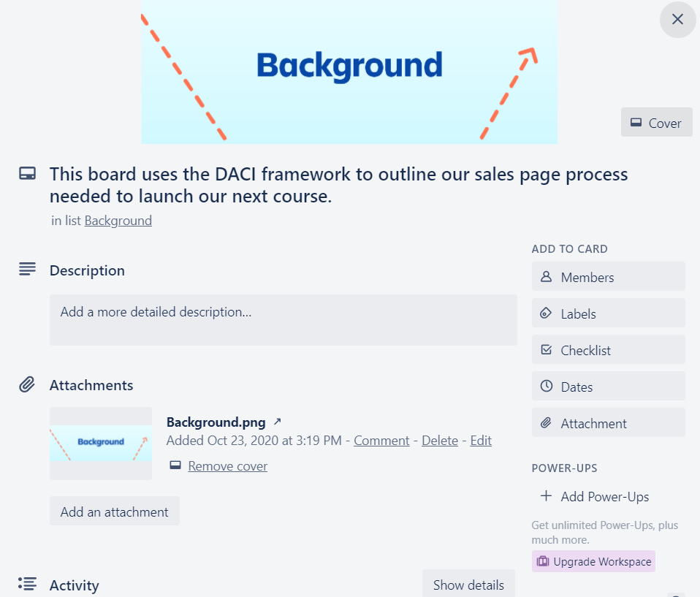This screenshot has width=700, height=597.
Task: Click the Description heading
Action: [87, 270]
